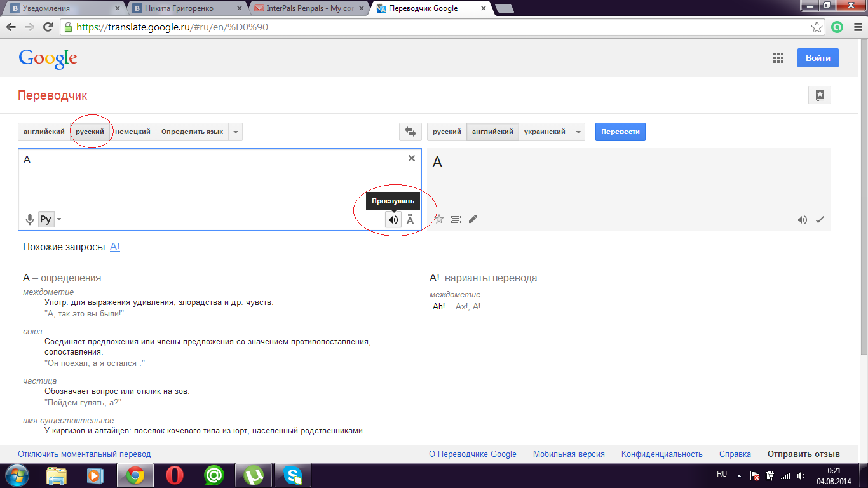
Task: Select русский as the source language
Action: (90, 132)
